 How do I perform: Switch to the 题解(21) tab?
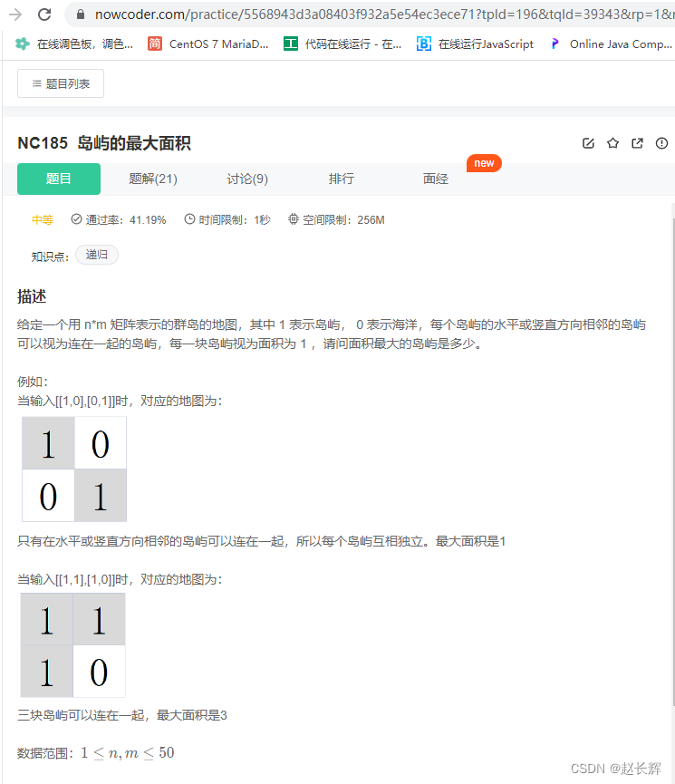(153, 179)
